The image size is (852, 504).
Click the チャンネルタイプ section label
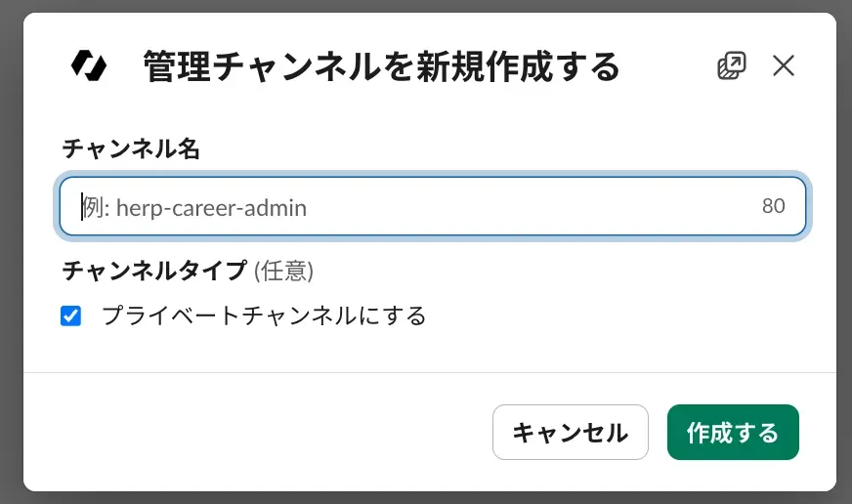coord(154,270)
